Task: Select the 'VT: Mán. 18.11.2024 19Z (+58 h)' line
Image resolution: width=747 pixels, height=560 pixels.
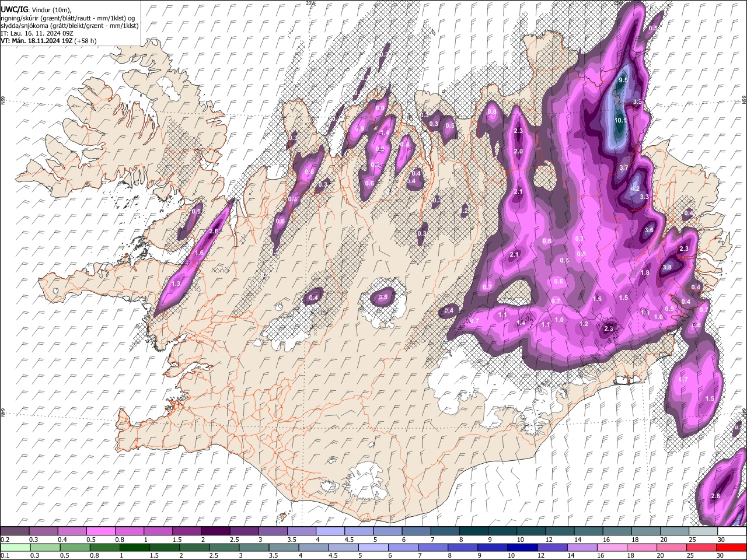Action: 48,41
